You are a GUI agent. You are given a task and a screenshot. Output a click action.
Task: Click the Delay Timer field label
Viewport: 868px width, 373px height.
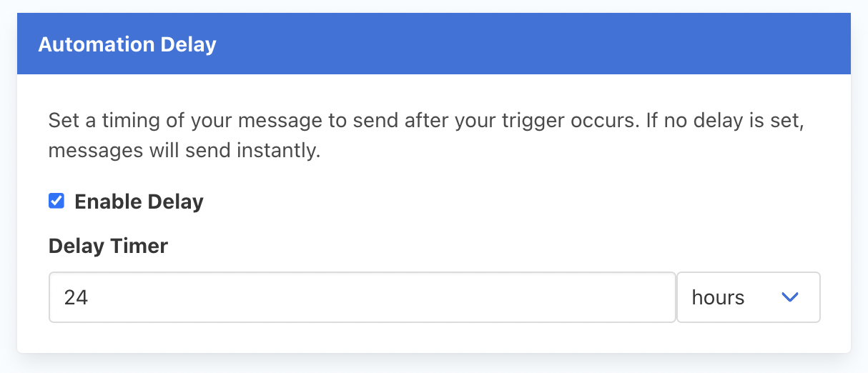tap(108, 247)
